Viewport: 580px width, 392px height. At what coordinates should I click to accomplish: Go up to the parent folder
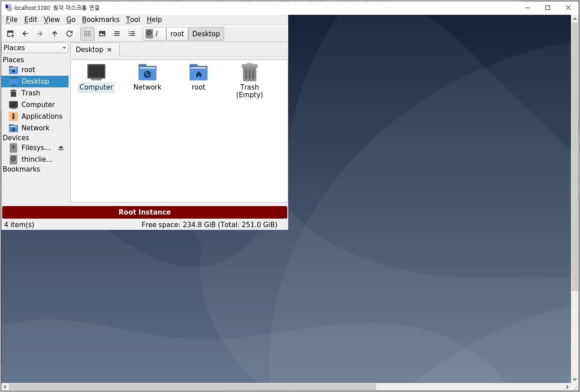(x=55, y=34)
